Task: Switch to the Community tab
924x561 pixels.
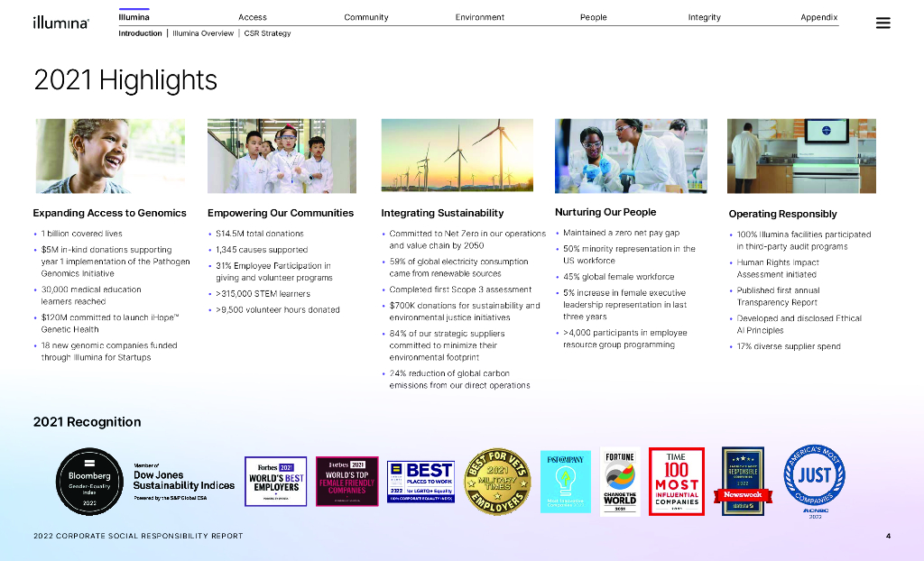Action: coord(366,17)
